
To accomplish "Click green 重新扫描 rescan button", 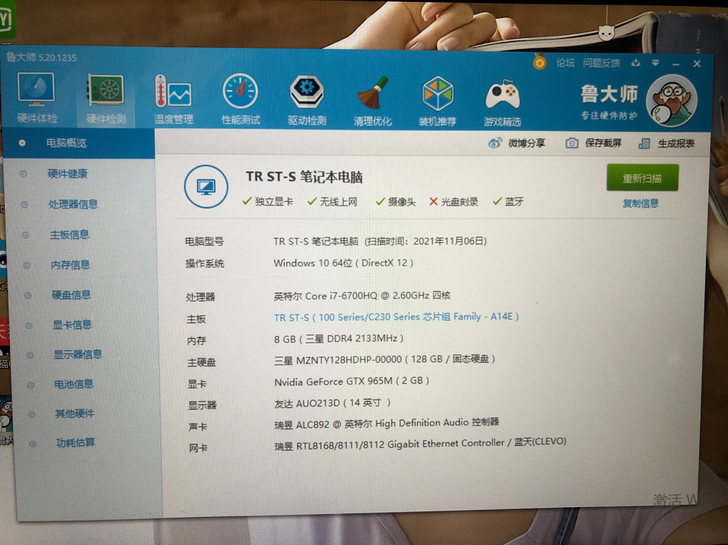I will tap(643, 178).
